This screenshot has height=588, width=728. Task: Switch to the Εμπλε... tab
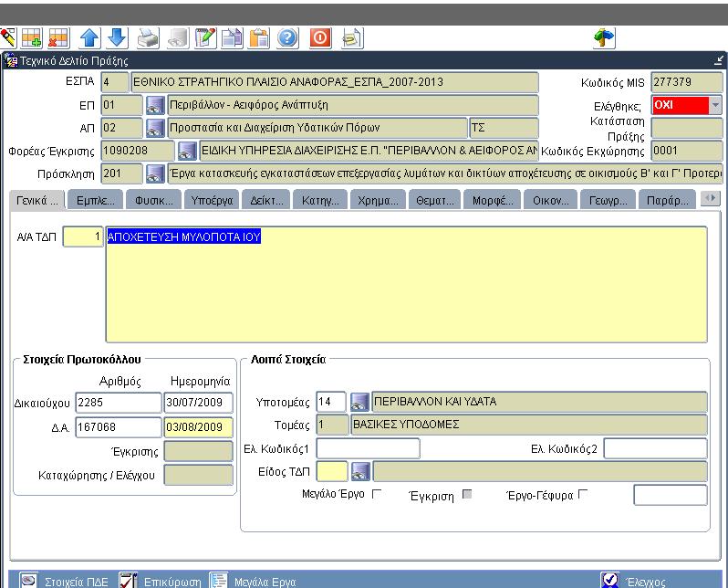tap(95, 200)
